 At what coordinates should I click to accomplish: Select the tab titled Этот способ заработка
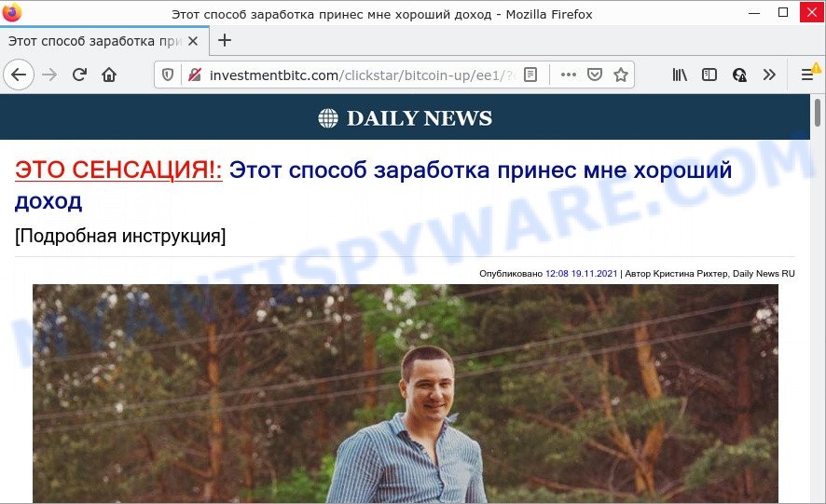95,41
